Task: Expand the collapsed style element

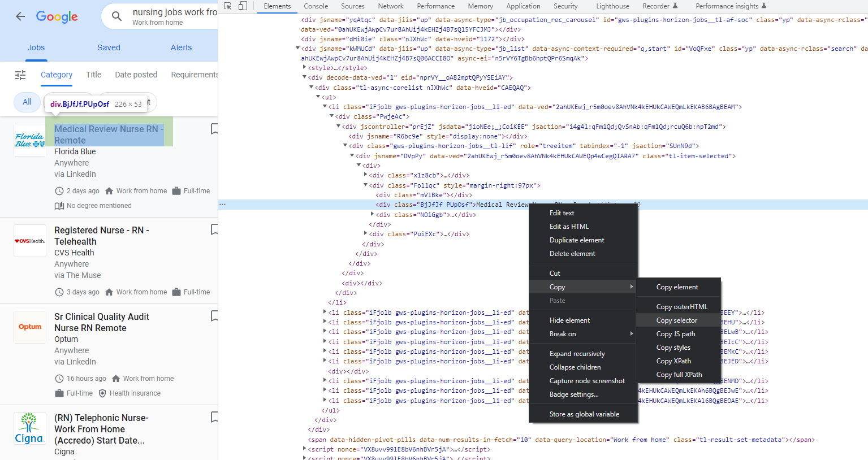Action: pos(304,68)
